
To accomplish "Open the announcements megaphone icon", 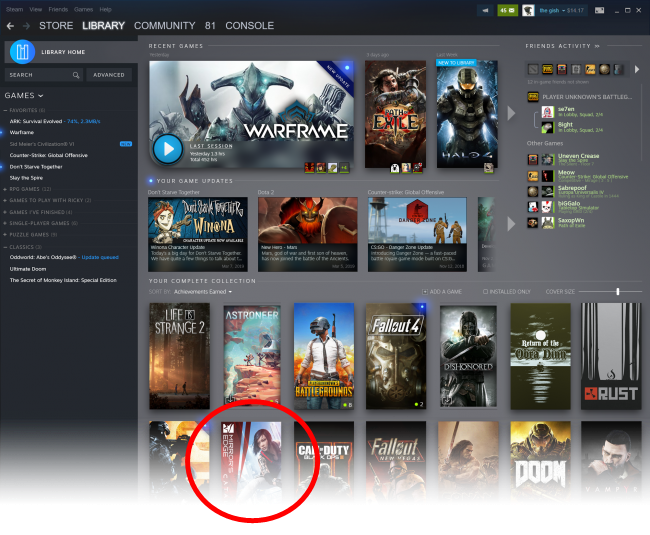I will pyautogui.click(x=485, y=10).
